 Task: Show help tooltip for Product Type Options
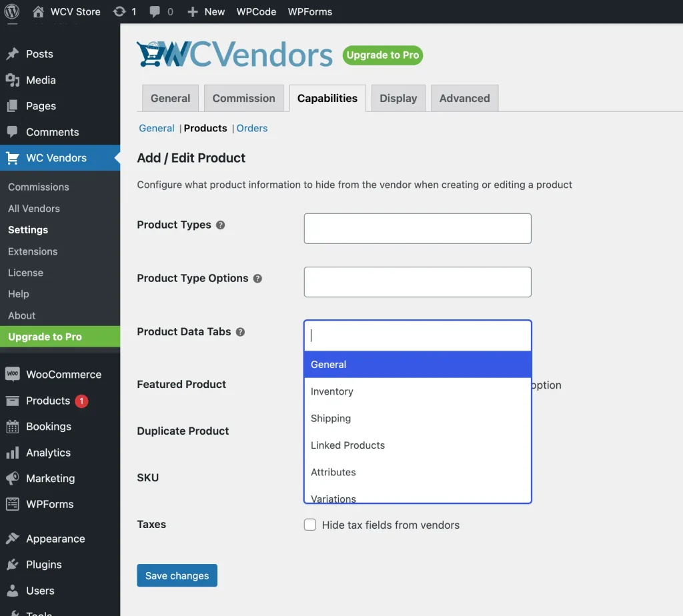pyautogui.click(x=258, y=279)
